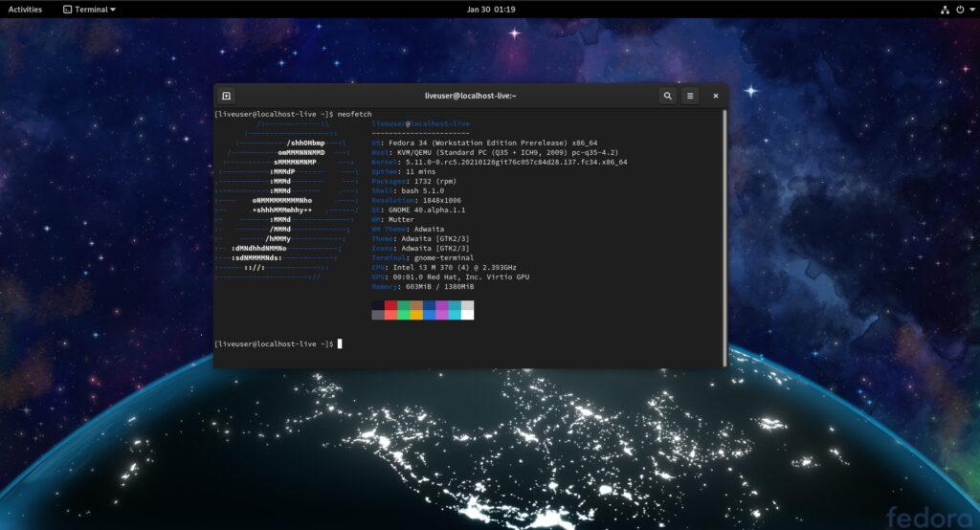Click the 'Mutter' window manager value
The height and width of the screenshot is (530, 980).
[401, 219]
